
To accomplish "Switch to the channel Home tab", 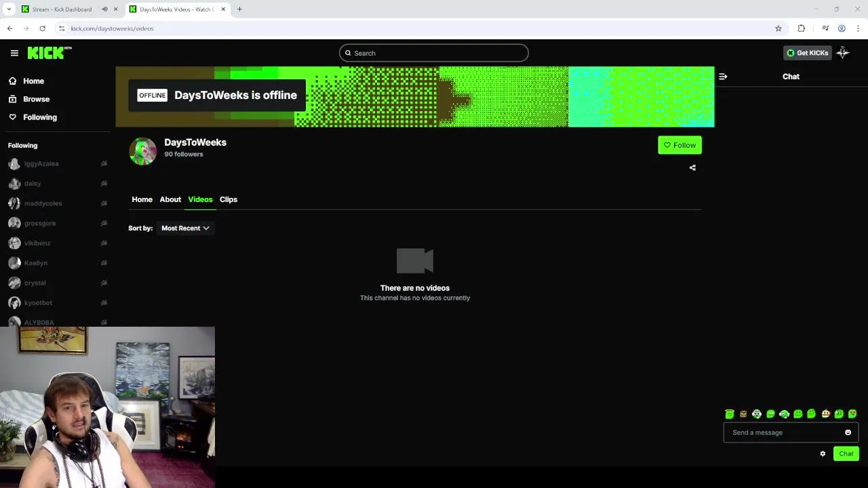I will coord(142,199).
